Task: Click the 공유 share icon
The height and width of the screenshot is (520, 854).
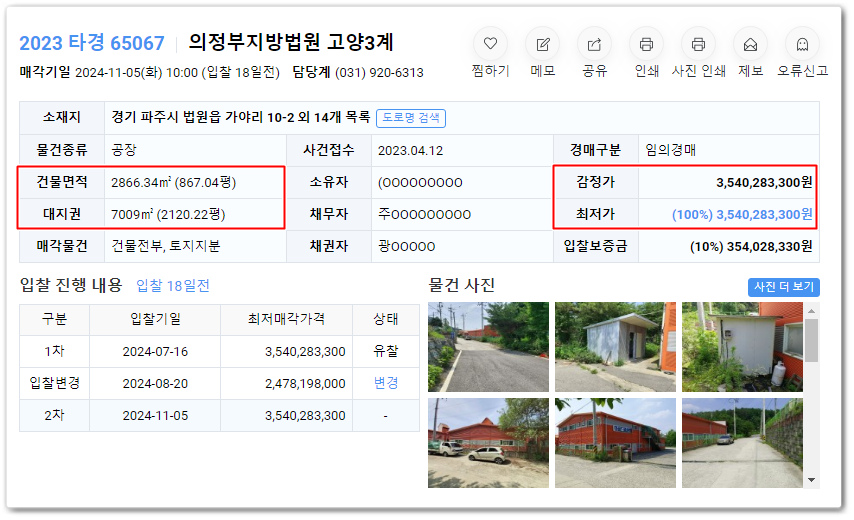Action: [594, 44]
